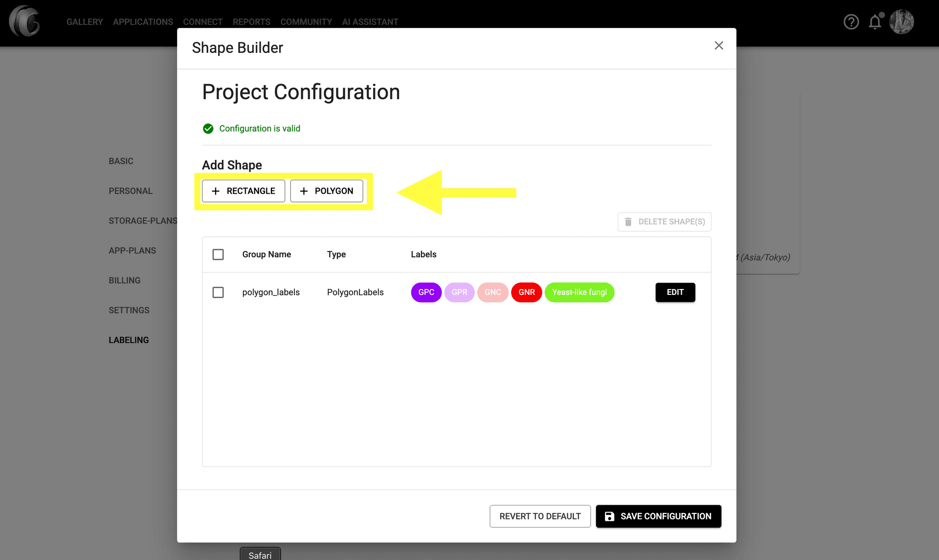Click the plus icon inside Polygon button
Screen dimensions: 939x560
pyautogui.click(x=303, y=191)
